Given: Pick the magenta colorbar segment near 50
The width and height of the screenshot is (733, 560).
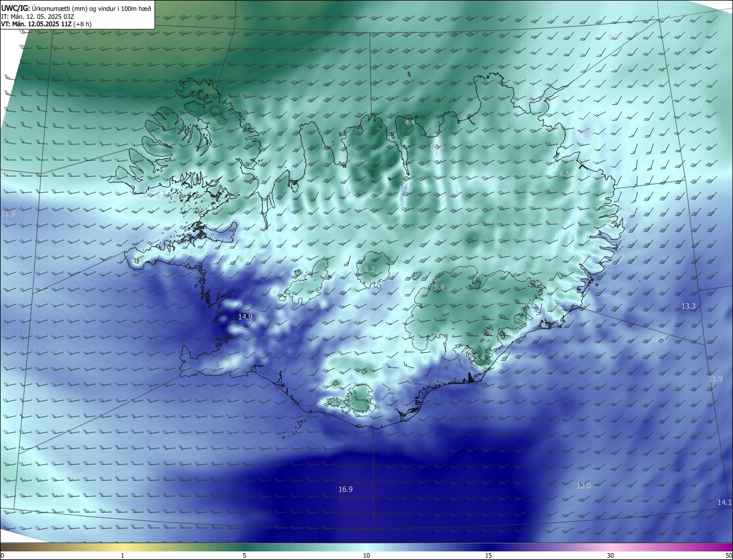Looking at the screenshot, I should (724, 547).
